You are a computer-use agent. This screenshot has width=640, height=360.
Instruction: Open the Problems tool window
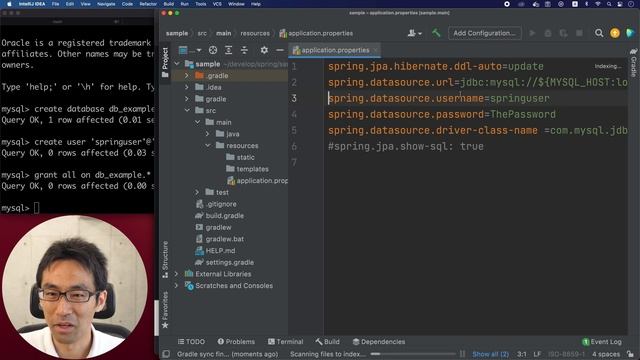click(x=236, y=342)
